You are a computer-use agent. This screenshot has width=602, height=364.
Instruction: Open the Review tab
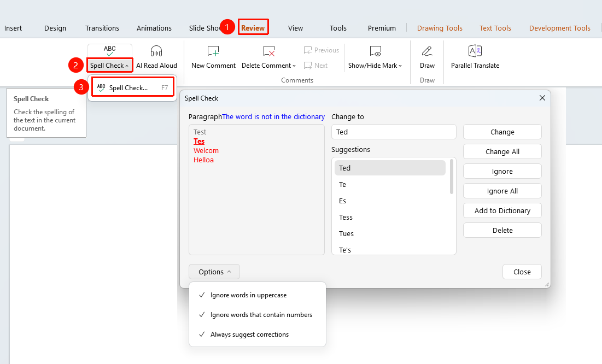click(x=253, y=28)
